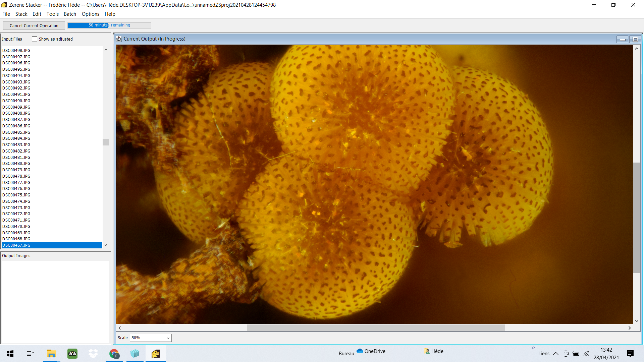Click the 58 minutes remaining progress bar
644x362 pixels.
click(x=109, y=25)
